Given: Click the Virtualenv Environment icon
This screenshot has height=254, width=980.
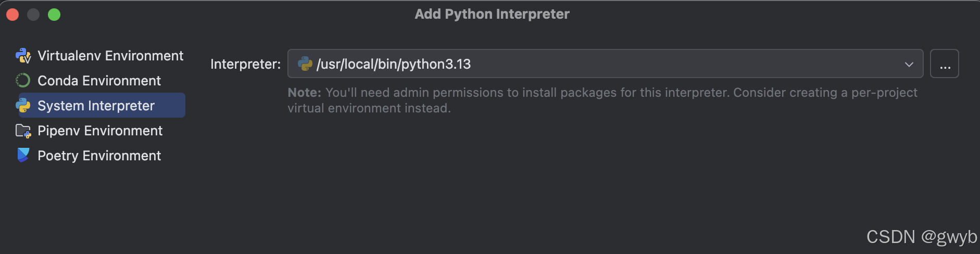Looking at the screenshot, I should 23,56.
